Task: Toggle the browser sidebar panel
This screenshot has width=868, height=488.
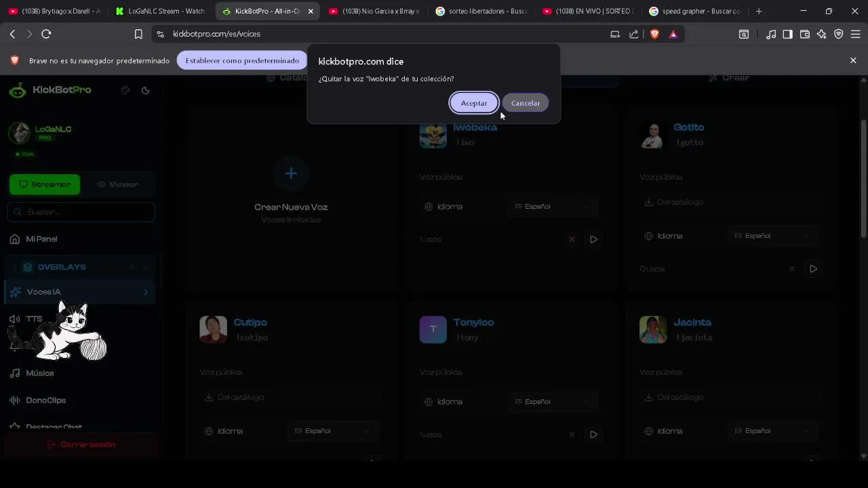Action: [787, 34]
